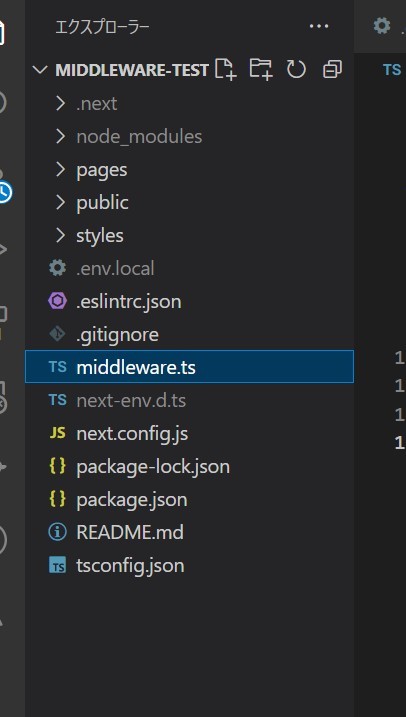Open the package.json file
406x717 pixels.
(x=189, y=499)
